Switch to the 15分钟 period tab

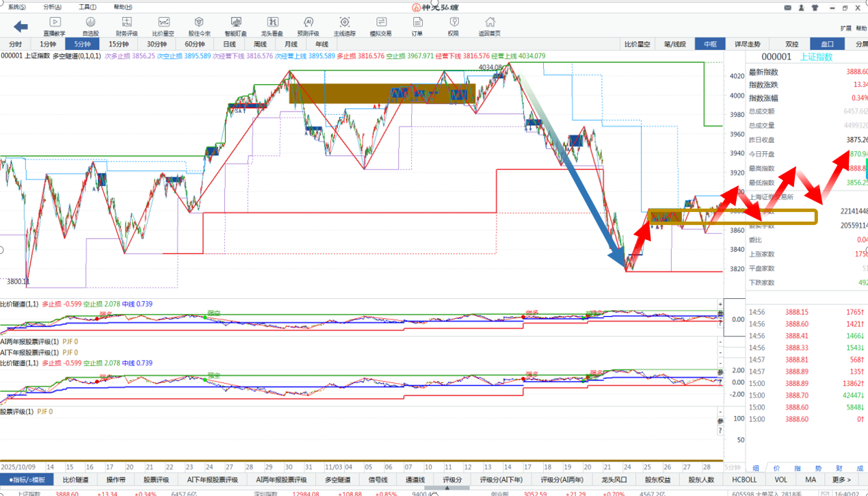[118, 44]
